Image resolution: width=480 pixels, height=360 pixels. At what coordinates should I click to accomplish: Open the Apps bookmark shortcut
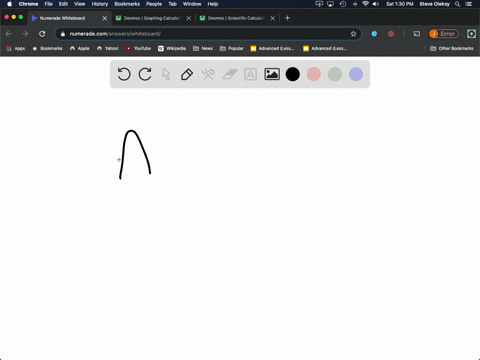(x=16, y=48)
